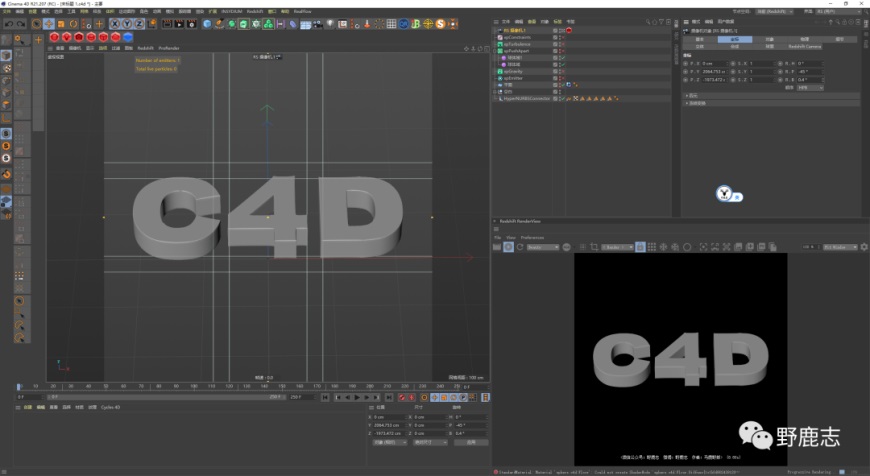Open coordinate object mode dropdown
Screen dimensions: 870x476
[390, 442]
